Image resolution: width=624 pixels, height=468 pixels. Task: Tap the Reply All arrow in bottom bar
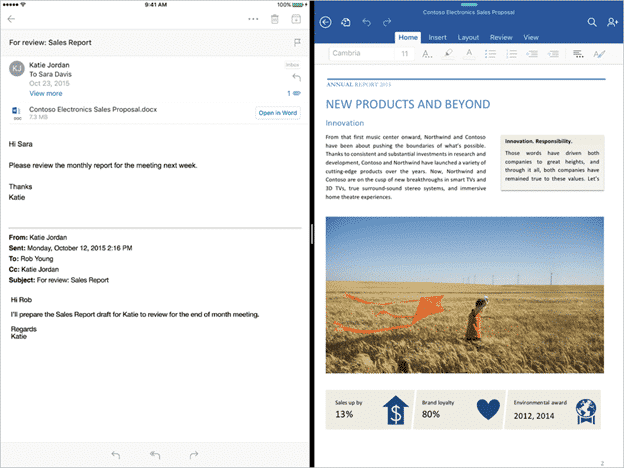(x=155, y=455)
